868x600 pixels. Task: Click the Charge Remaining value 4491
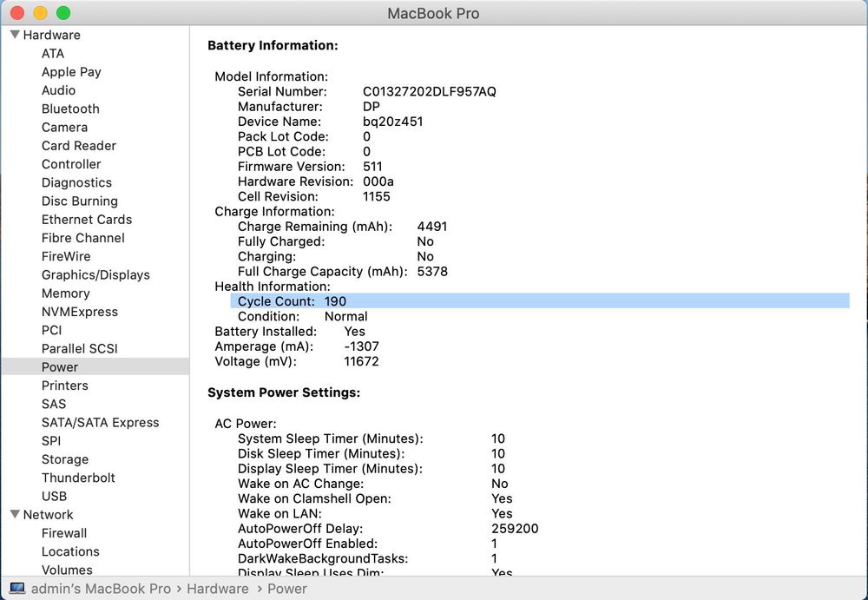(x=431, y=226)
